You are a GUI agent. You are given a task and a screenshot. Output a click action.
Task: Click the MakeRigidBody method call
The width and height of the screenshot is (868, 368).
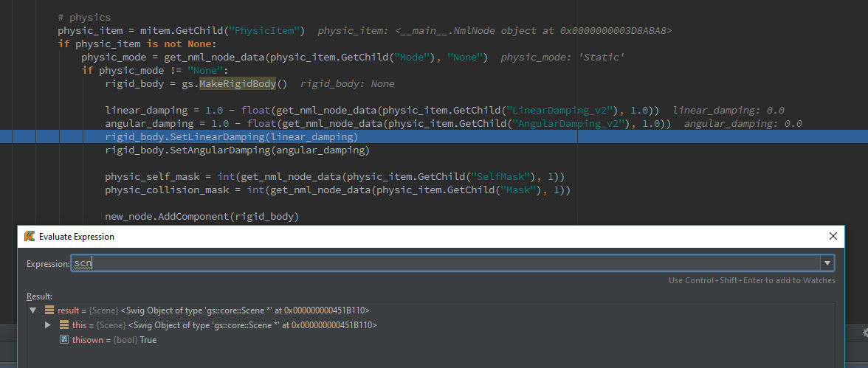coord(243,83)
